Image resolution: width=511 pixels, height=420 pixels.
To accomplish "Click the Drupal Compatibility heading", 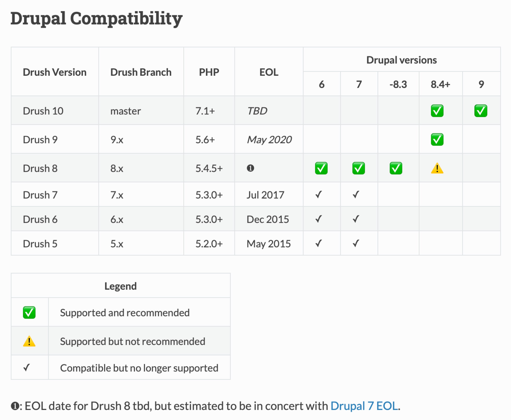I will click(x=96, y=18).
